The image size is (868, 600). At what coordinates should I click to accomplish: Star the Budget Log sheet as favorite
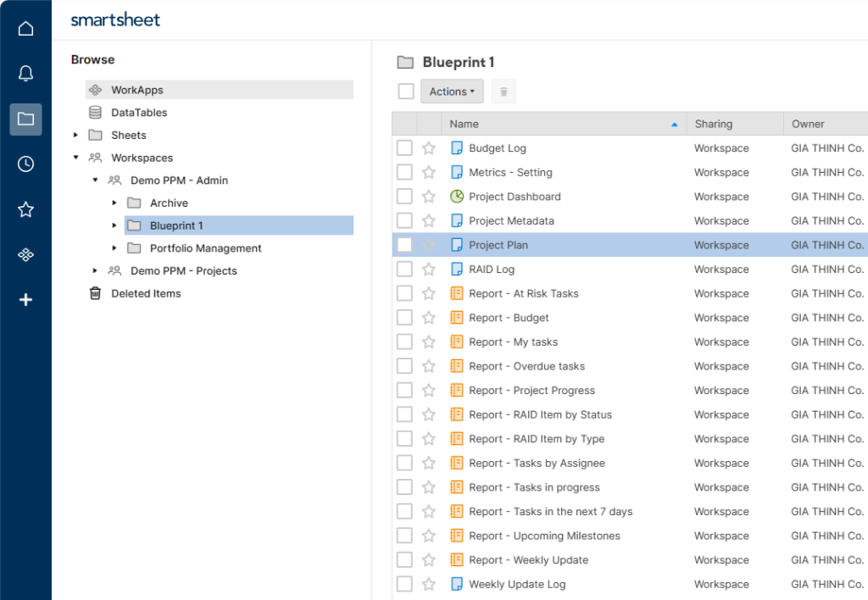pos(429,148)
